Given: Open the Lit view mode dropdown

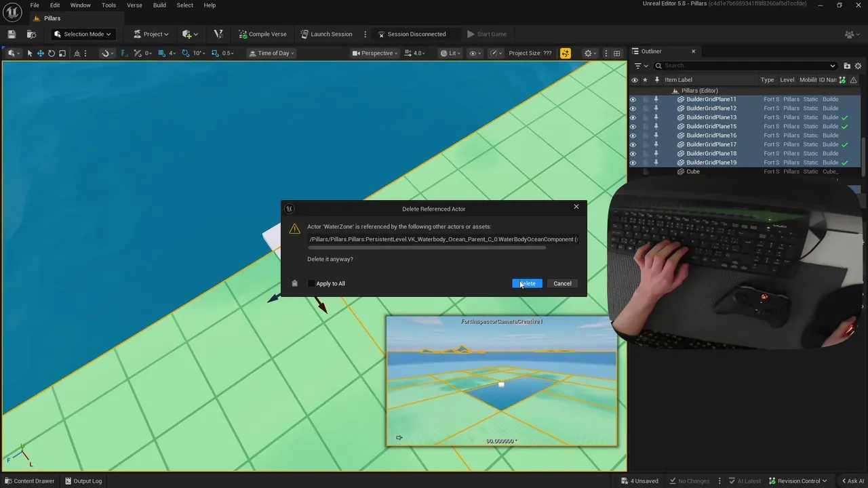Looking at the screenshot, I should click(x=450, y=53).
